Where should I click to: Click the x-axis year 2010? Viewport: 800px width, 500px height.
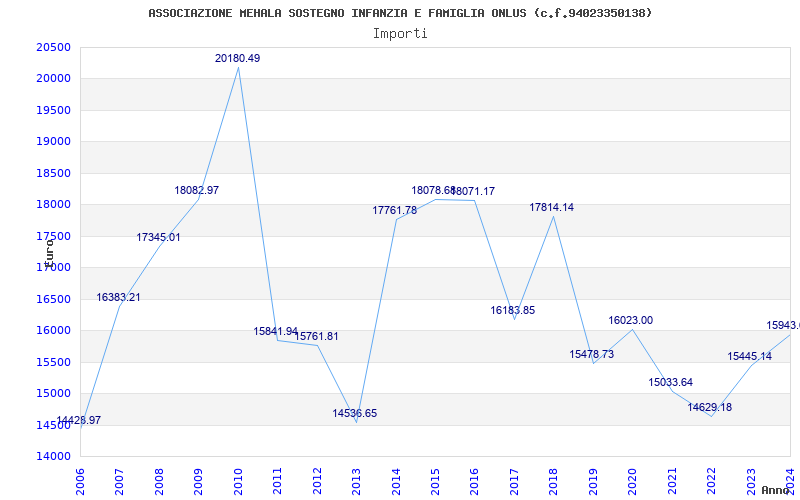point(238,482)
